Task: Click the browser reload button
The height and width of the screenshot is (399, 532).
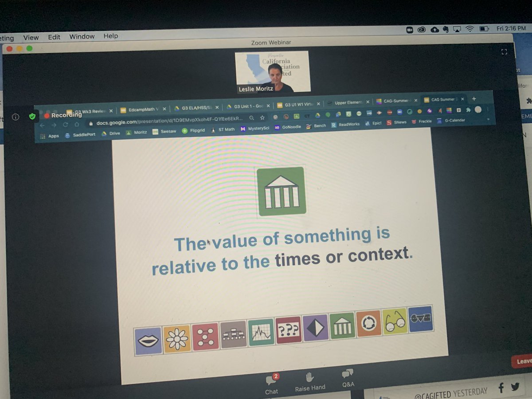Action: tap(65, 125)
